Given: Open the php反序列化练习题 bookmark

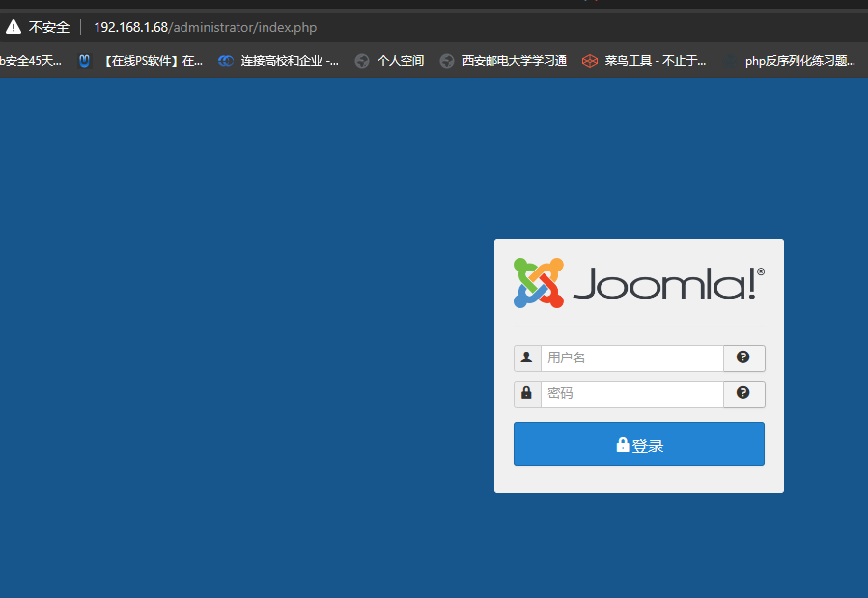Looking at the screenshot, I should tap(790, 60).
